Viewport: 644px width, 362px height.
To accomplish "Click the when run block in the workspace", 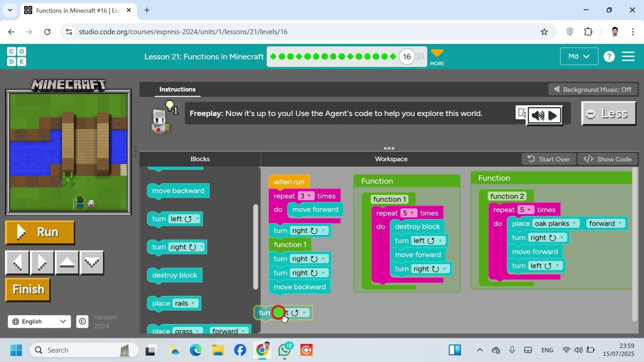I will [289, 182].
